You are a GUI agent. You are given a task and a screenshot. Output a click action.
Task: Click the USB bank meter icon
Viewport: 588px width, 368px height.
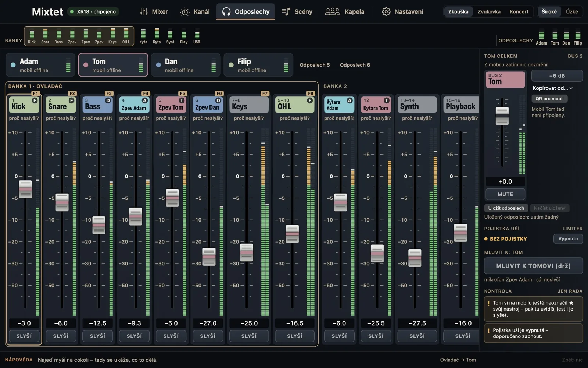[197, 36]
